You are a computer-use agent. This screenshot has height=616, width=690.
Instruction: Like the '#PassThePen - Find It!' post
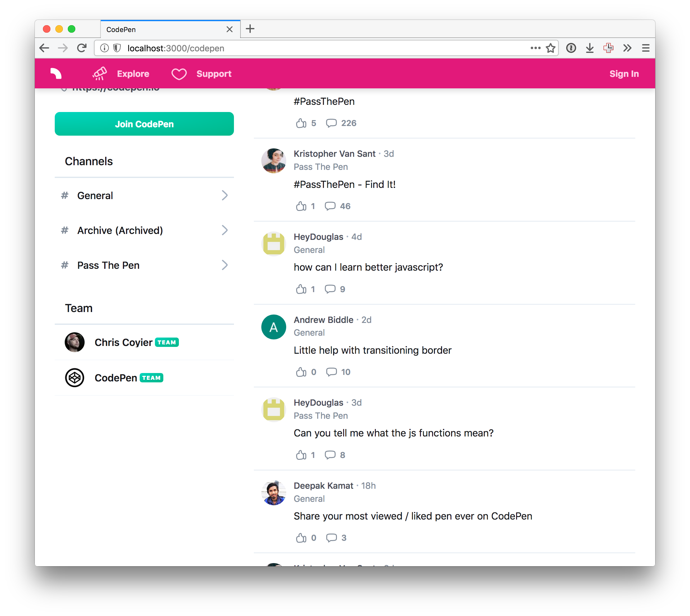301,206
